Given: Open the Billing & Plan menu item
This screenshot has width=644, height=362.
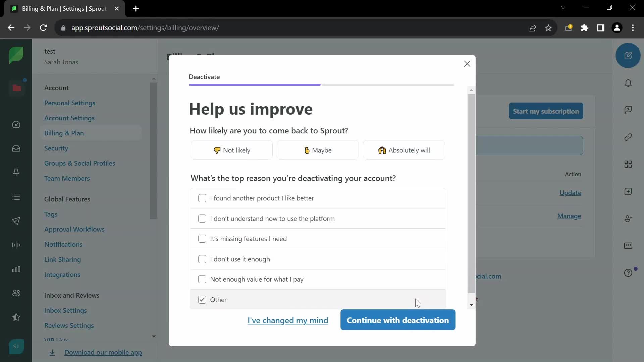Looking at the screenshot, I should click(x=64, y=133).
